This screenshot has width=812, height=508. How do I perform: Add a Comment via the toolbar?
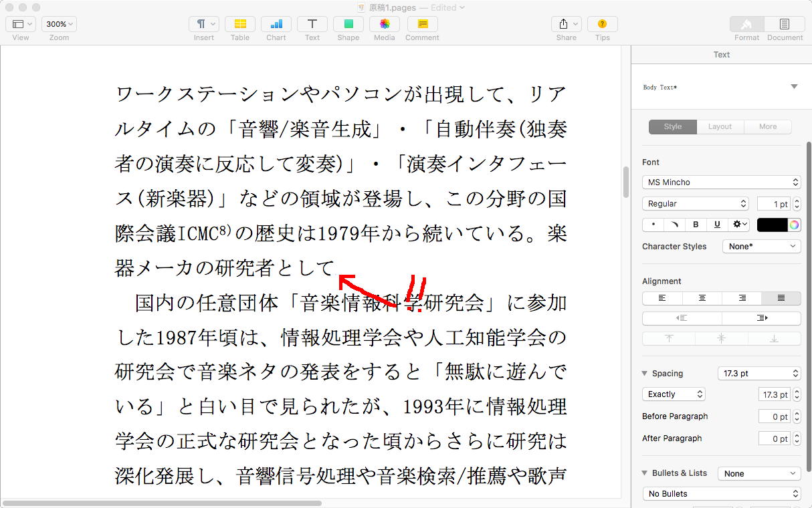click(422, 24)
